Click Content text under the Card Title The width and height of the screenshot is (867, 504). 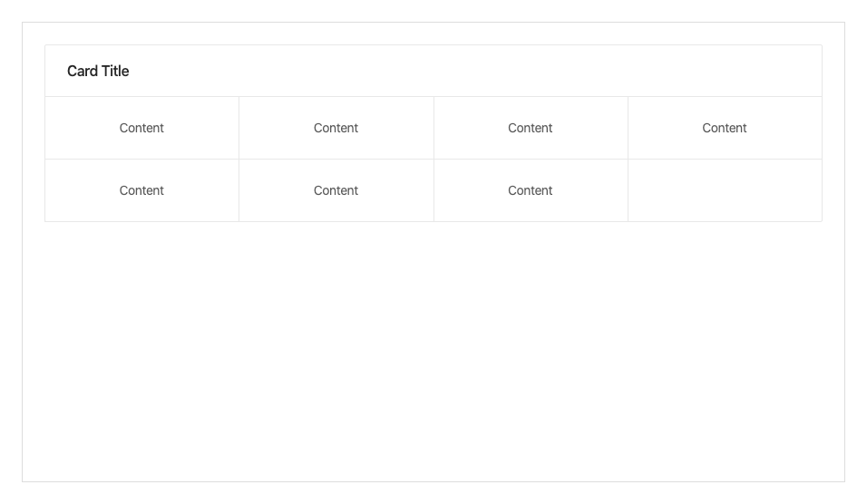pyautogui.click(x=141, y=128)
